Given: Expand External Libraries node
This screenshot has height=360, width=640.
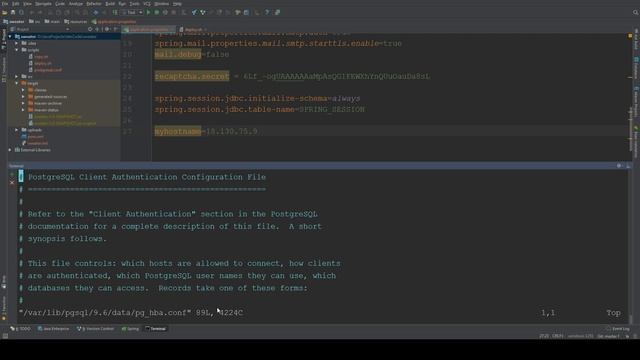Looking at the screenshot, I should pyautogui.click(x=10, y=150).
